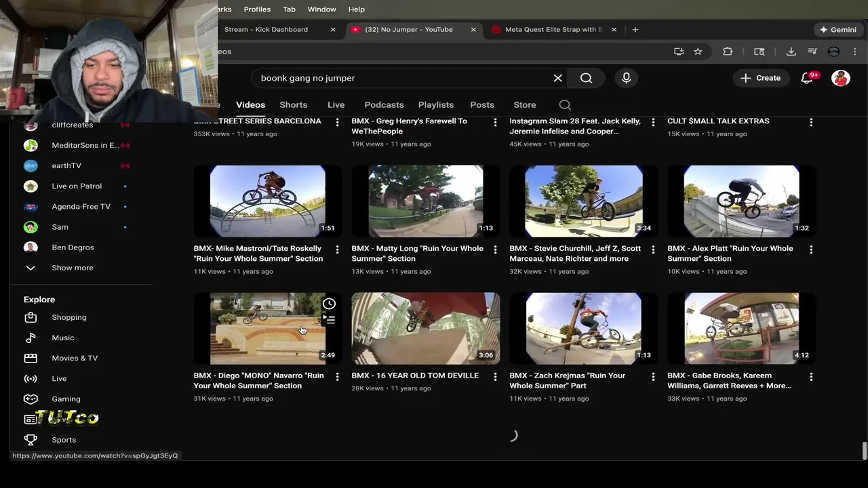Open options for Stevie Churchill video

(x=653, y=249)
